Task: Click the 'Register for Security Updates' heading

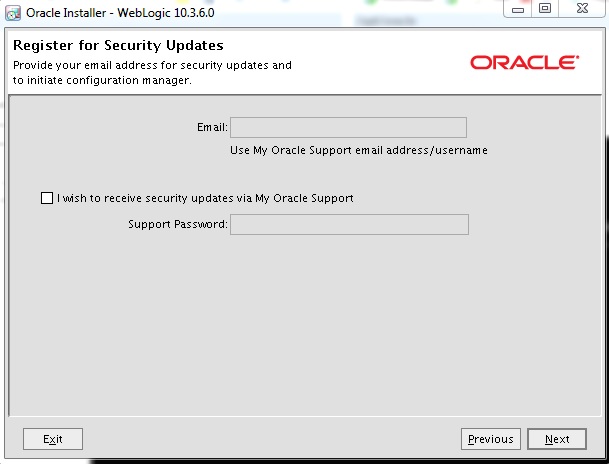Action: (x=118, y=46)
